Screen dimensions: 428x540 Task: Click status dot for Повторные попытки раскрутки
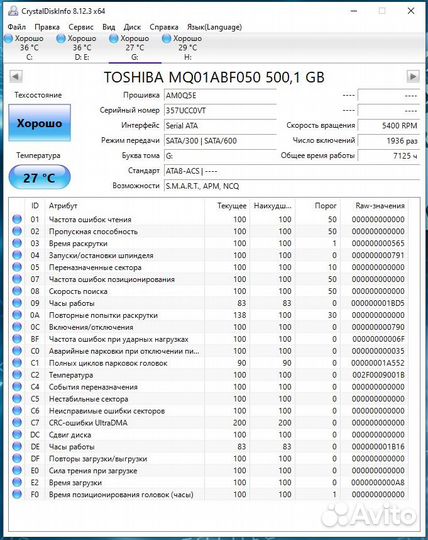click(x=17, y=315)
